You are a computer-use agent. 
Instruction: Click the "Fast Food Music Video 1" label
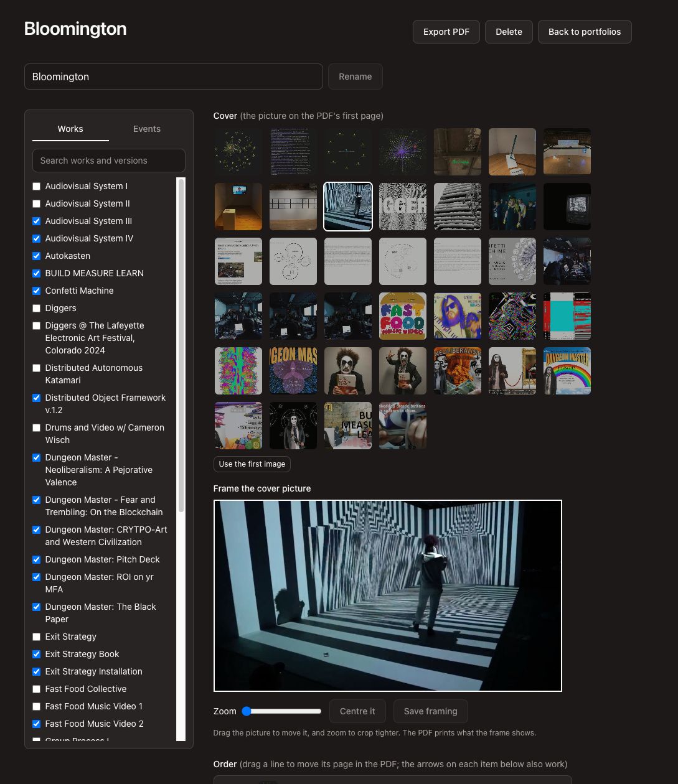tap(94, 706)
